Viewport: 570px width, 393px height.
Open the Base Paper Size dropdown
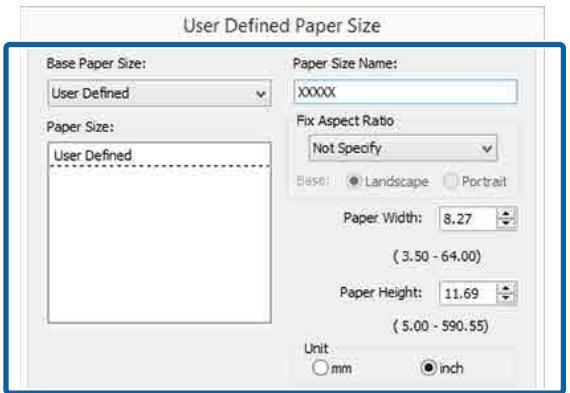click(159, 93)
